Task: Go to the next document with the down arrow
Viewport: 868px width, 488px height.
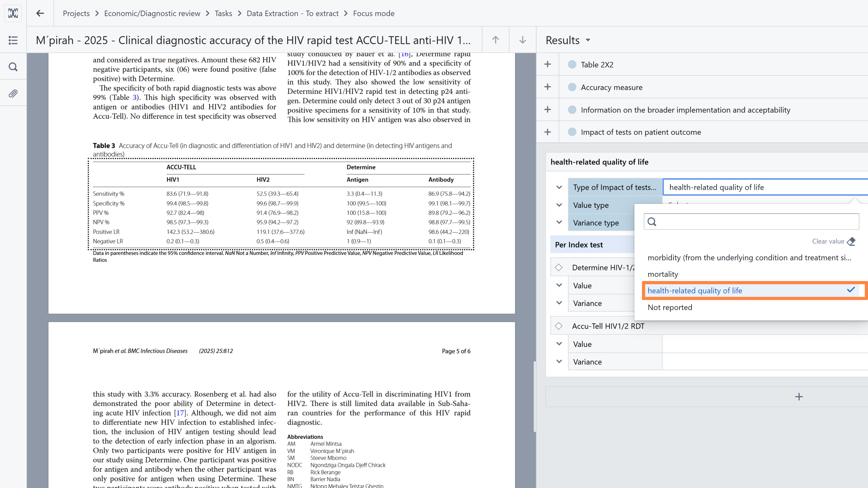Action: point(523,40)
